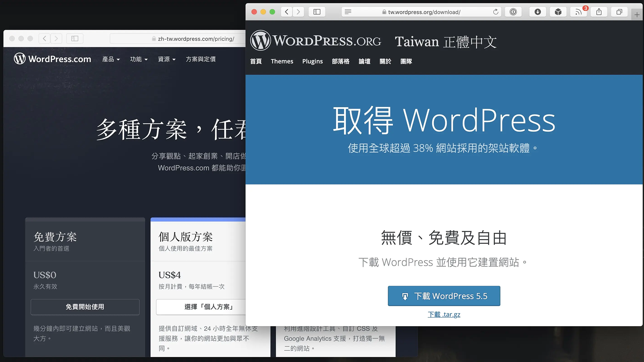Open 關於 nav item
The image size is (644, 362).
pyautogui.click(x=385, y=61)
